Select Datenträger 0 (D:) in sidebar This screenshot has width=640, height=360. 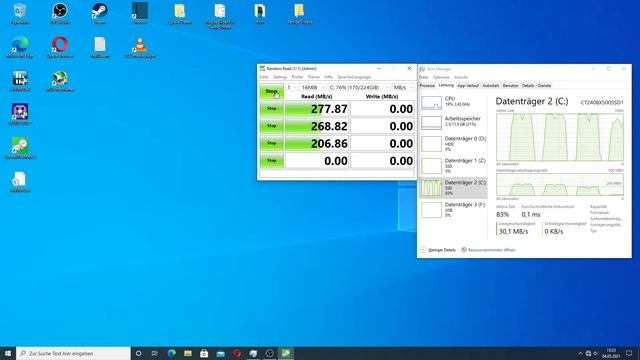coord(453,144)
